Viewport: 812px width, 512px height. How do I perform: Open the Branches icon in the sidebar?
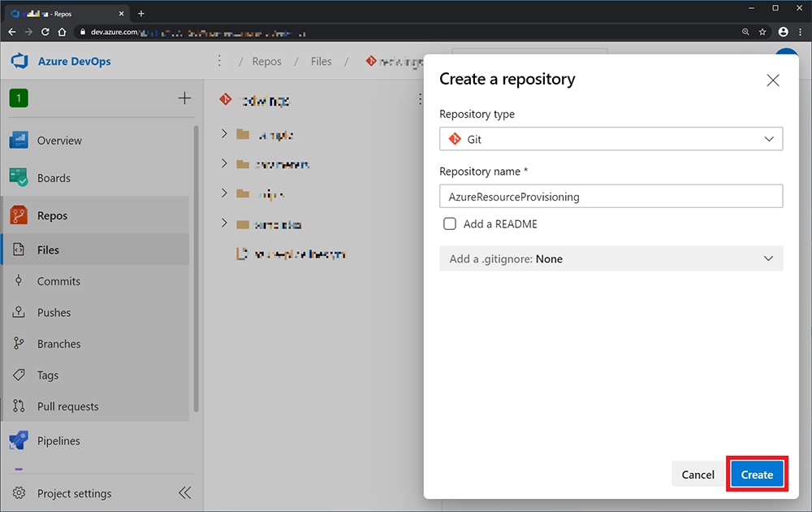point(19,343)
